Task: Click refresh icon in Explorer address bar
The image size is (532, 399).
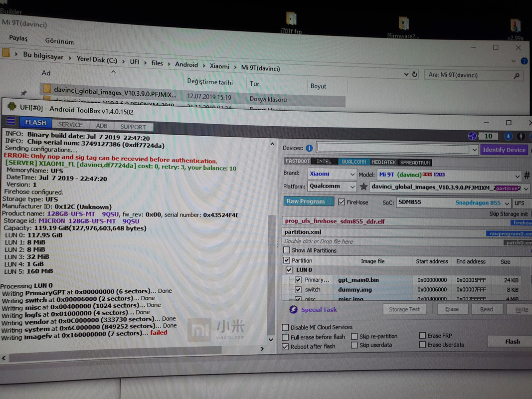Action: (415, 74)
